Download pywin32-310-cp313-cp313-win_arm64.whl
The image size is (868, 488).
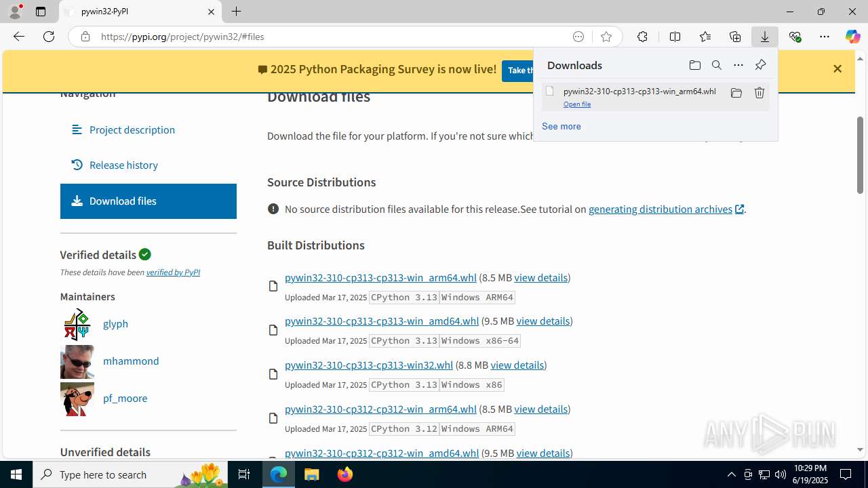pyautogui.click(x=380, y=277)
